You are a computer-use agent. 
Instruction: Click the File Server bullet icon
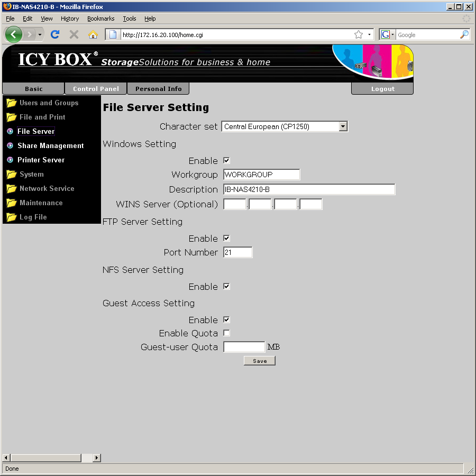click(10, 132)
